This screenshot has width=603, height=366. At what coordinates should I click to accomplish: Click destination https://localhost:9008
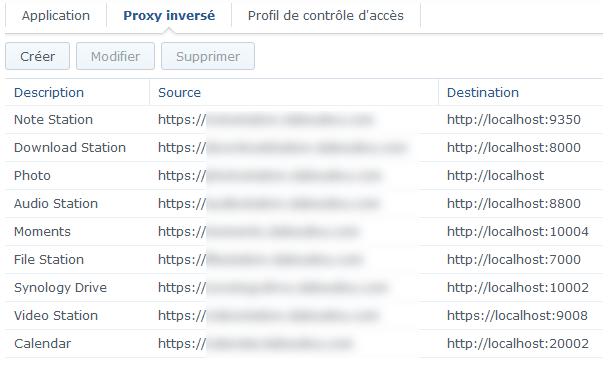pyautogui.click(x=517, y=316)
